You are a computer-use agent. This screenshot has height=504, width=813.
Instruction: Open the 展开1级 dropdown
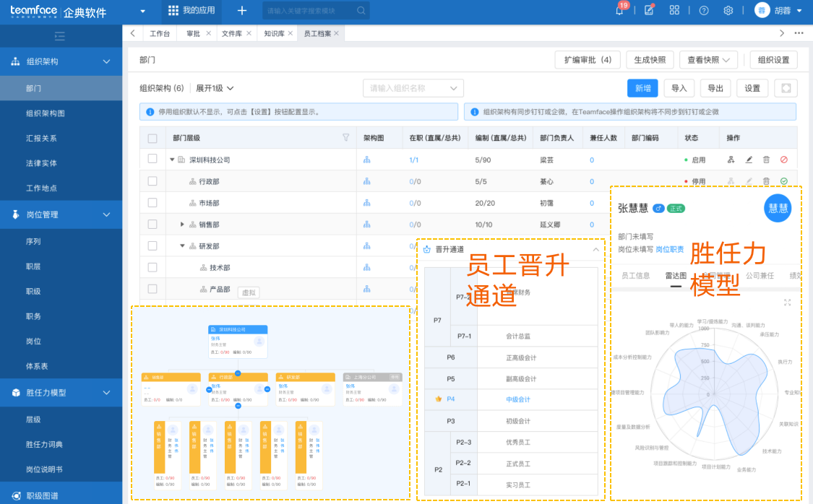pos(215,88)
